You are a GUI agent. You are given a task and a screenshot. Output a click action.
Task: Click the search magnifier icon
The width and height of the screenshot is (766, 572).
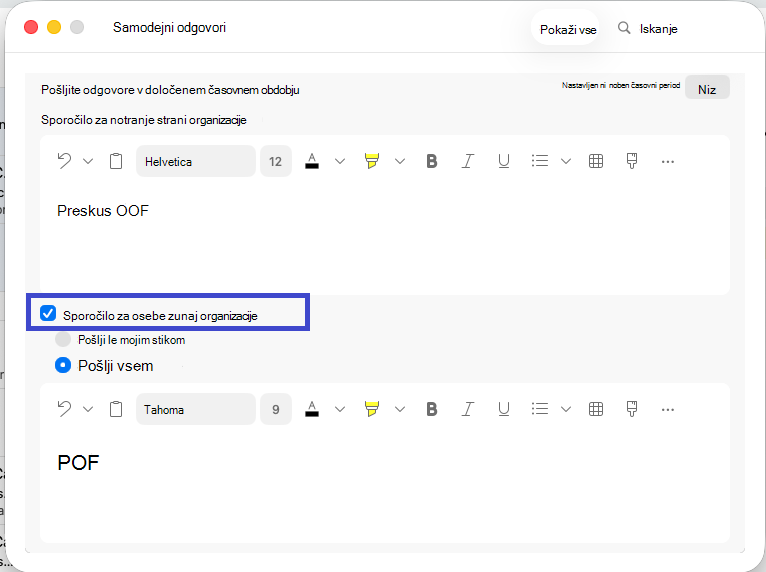click(624, 28)
